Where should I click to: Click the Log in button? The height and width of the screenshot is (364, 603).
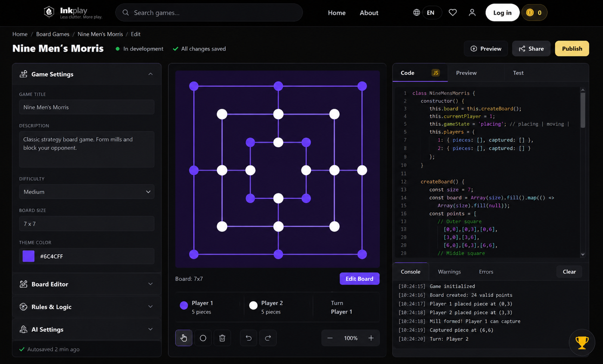coord(502,13)
